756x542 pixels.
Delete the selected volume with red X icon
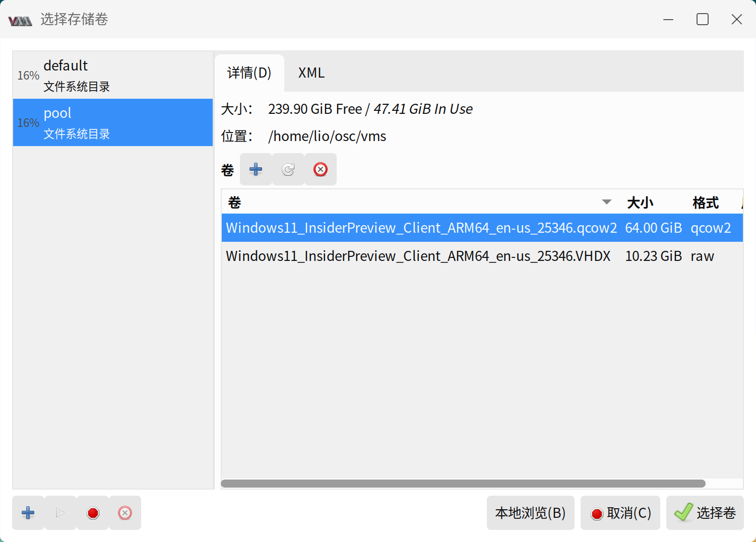click(x=321, y=169)
